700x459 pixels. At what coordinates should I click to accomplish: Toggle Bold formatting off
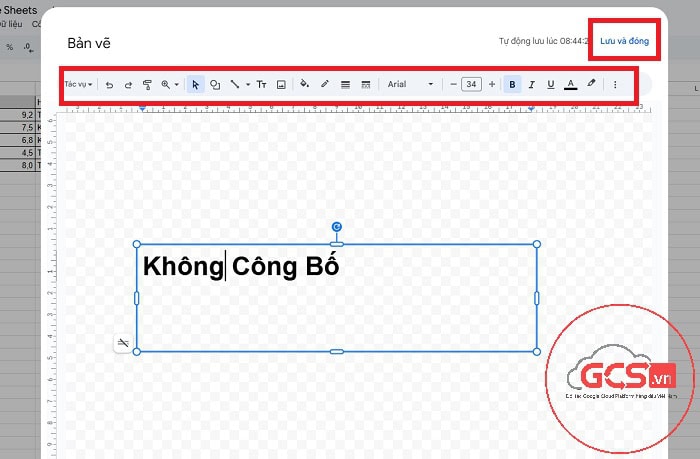(x=512, y=85)
